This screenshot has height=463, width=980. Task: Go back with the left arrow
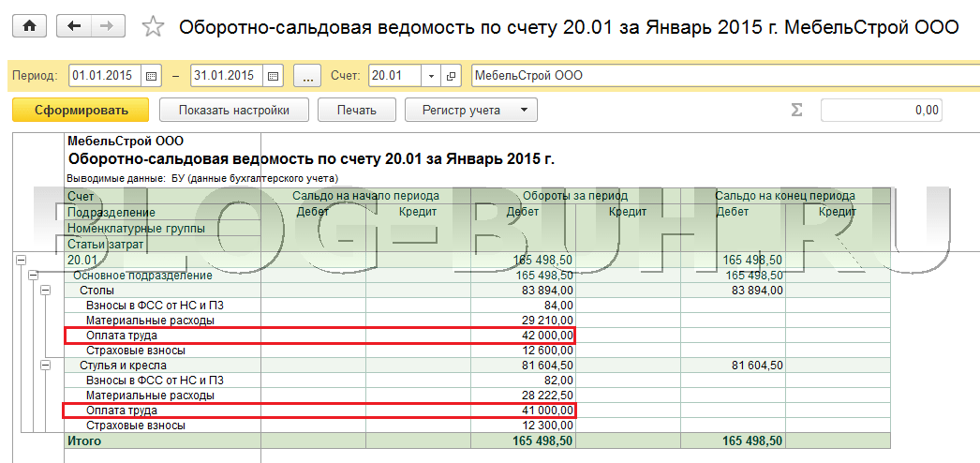[x=73, y=26]
